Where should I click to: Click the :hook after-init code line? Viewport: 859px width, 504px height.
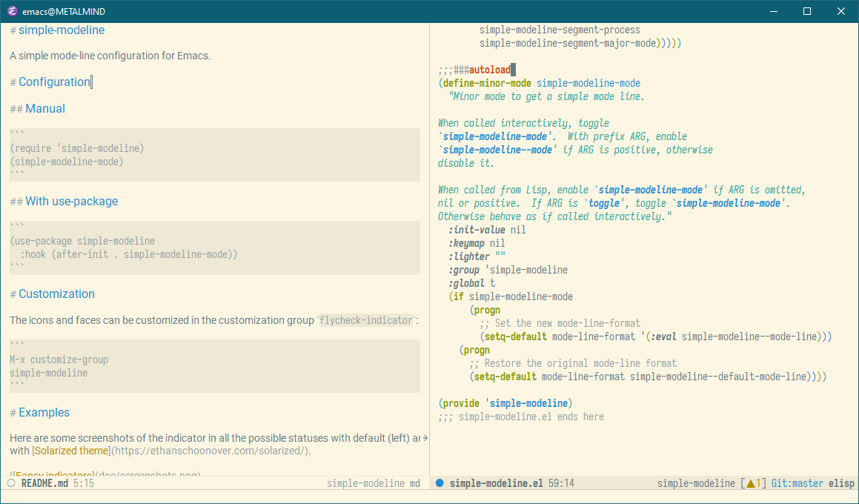[x=129, y=254]
